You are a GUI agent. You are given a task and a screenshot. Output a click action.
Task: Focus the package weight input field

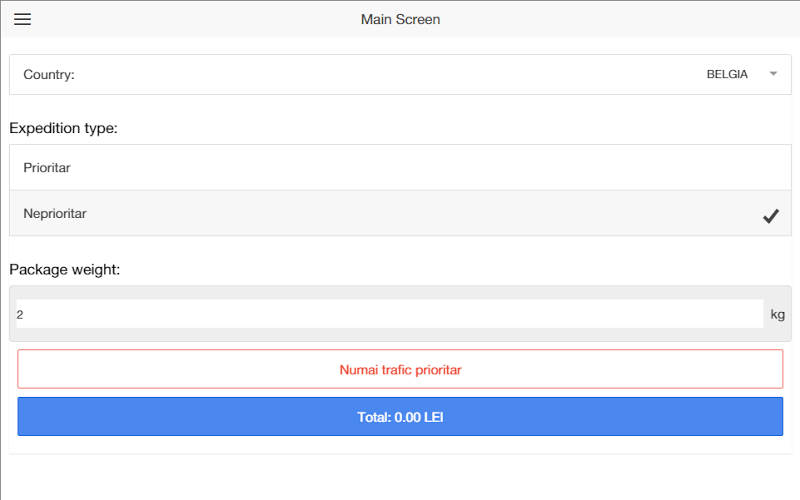(390, 314)
